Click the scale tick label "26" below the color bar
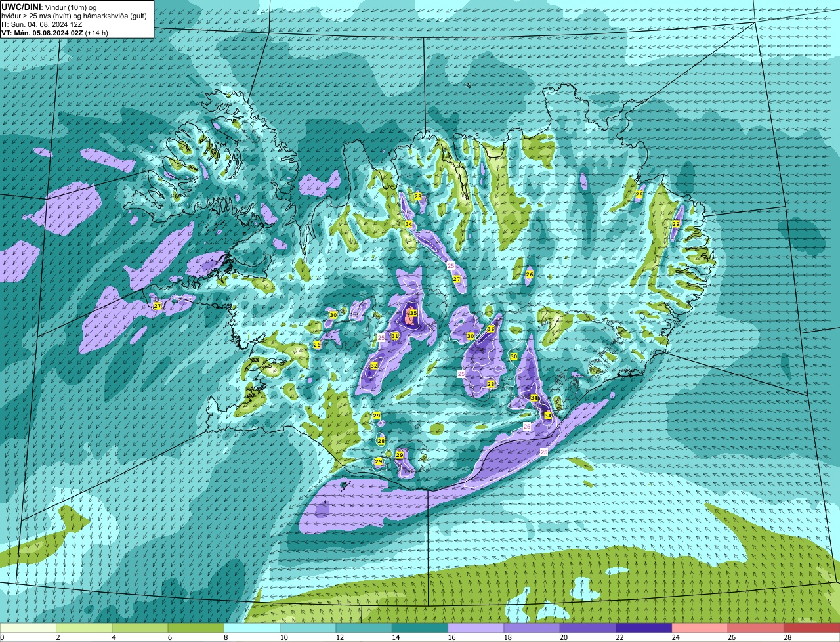 click(x=731, y=637)
